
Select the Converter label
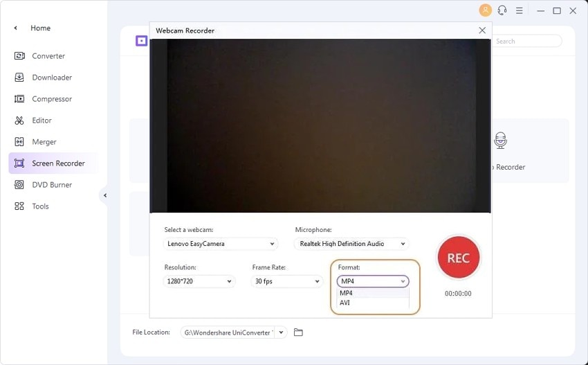click(48, 56)
